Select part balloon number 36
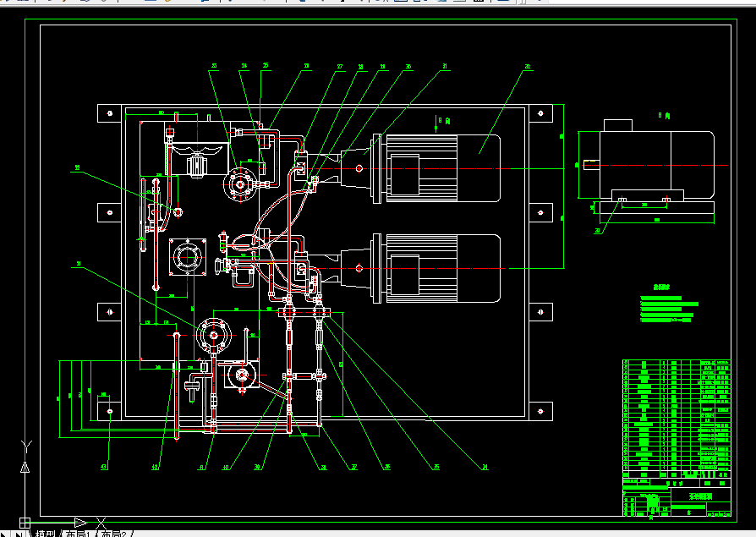The image size is (756, 537). [x=387, y=467]
